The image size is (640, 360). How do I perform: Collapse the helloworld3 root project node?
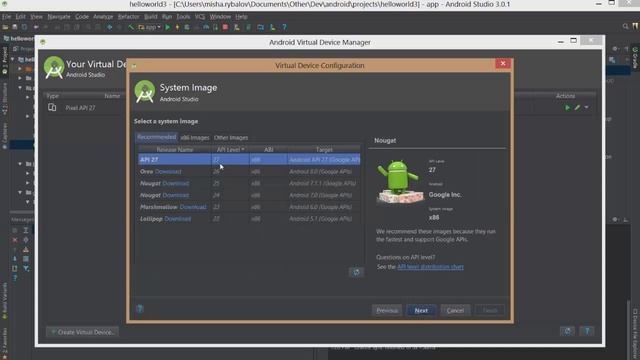tap(13, 59)
